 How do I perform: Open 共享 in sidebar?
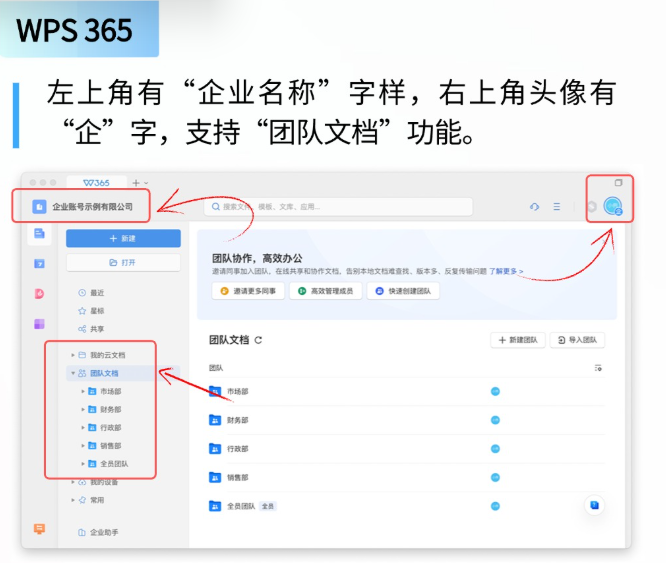click(91, 329)
